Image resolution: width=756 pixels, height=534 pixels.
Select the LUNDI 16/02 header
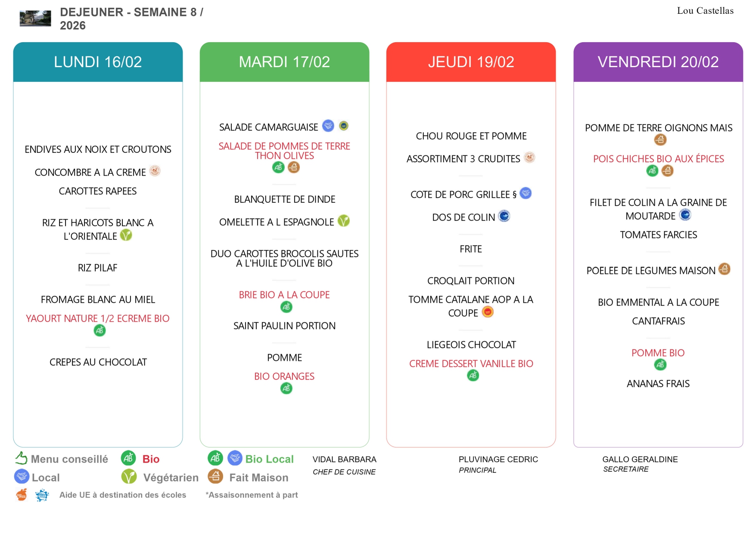point(98,62)
